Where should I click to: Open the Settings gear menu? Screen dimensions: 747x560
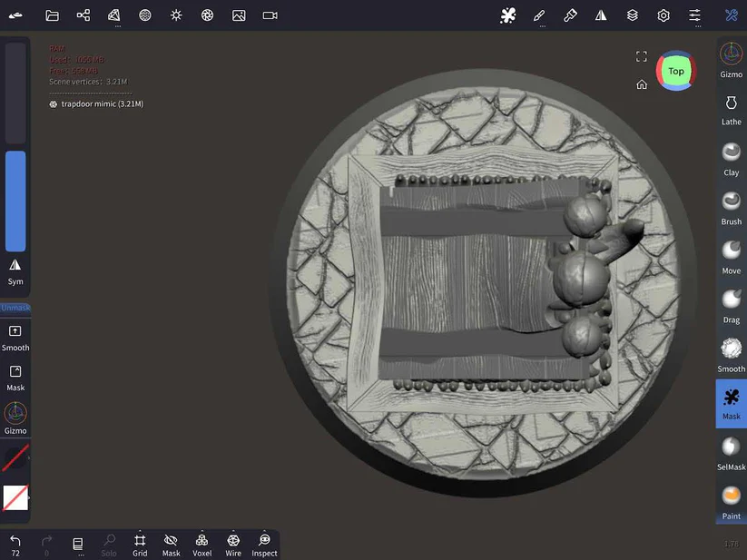click(663, 15)
